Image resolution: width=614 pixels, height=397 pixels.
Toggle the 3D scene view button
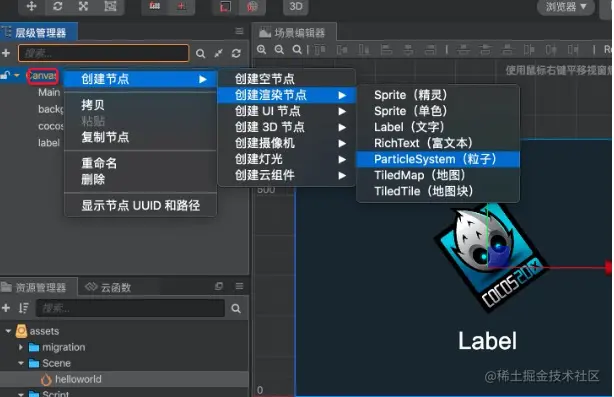pyautogui.click(x=296, y=6)
